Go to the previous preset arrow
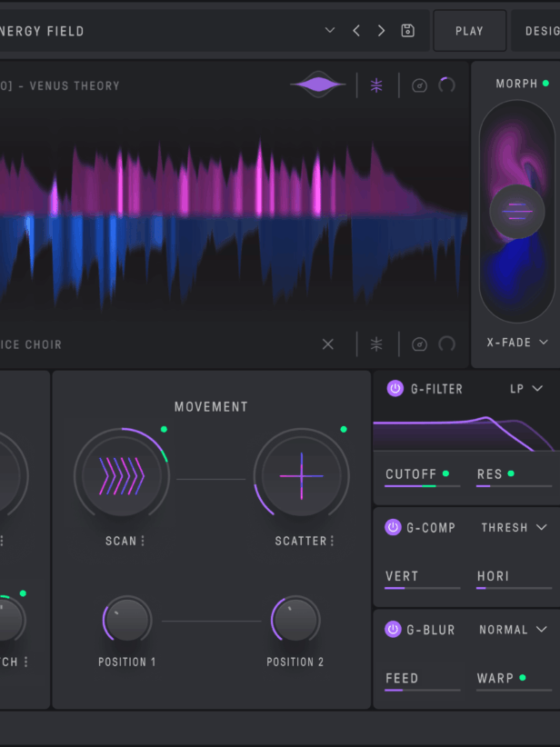Screen dimensions: 560x747 [x=356, y=31]
